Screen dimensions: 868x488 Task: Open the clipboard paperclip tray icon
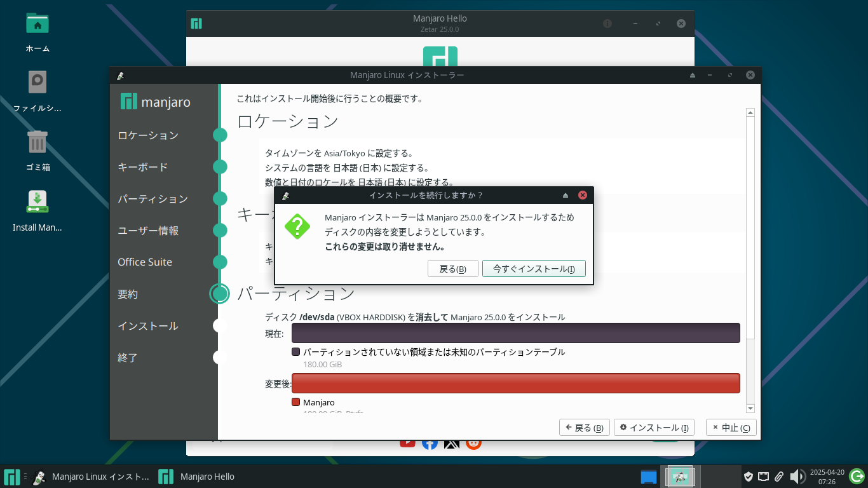coord(778,477)
